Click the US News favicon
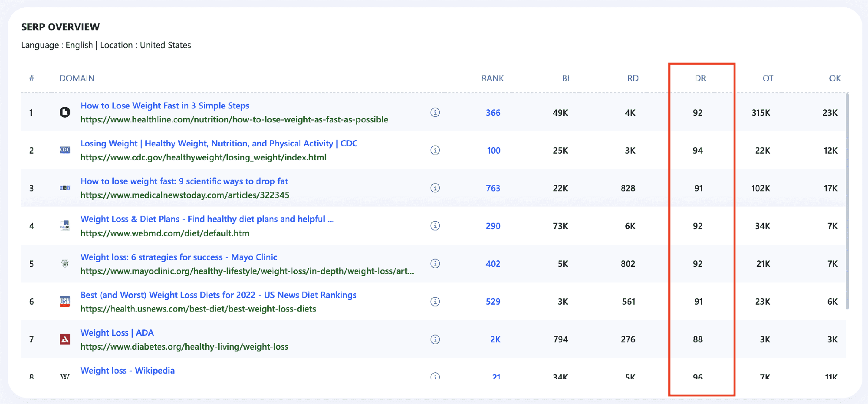This screenshot has height=404, width=868. pyautogui.click(x=65, y=301)
